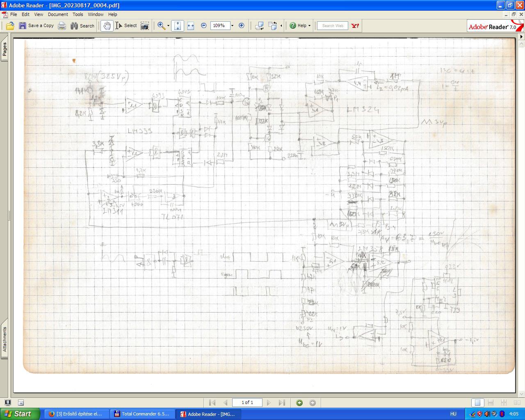
Task: Open the Help menu in menu bar
Action: pos(113,14)
